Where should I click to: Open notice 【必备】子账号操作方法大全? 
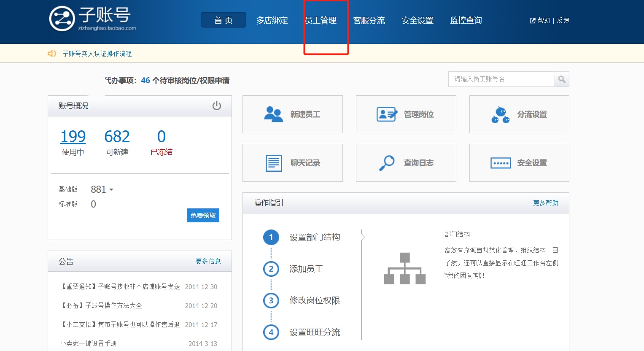[x=101, y=305]
